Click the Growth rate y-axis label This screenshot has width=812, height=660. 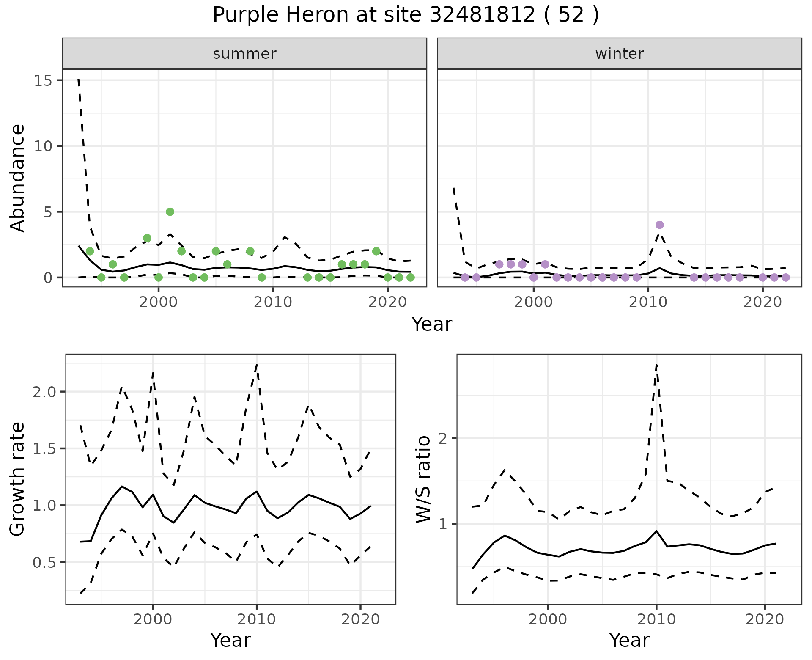coord(17,479)
